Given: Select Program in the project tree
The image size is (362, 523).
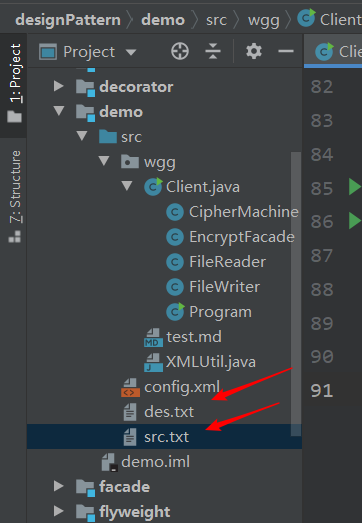Looking at the screenshot, I should 220,312.
